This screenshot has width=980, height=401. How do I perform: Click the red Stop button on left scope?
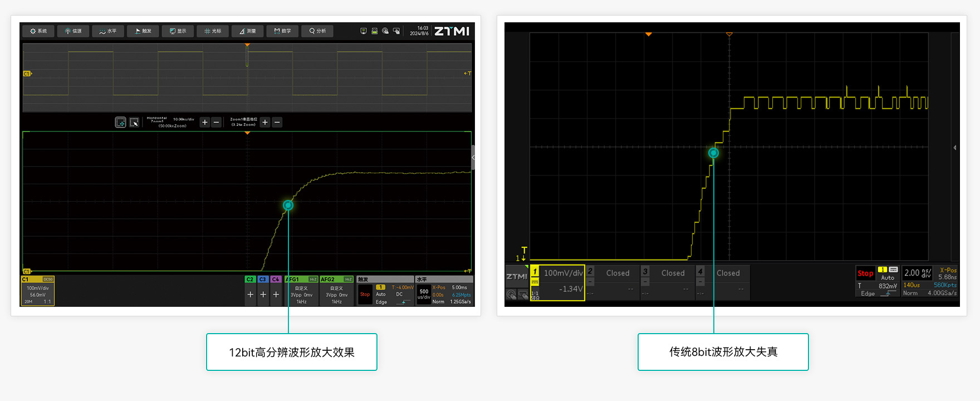(365, 294)
